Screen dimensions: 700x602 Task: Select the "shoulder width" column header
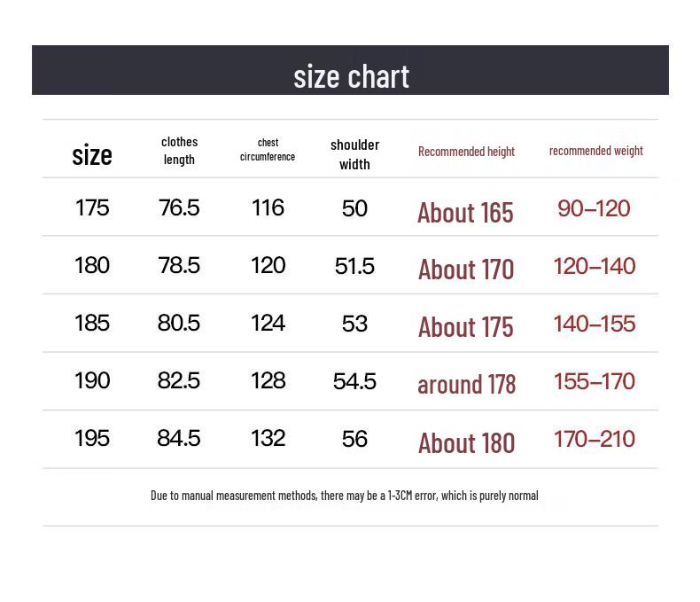tap(354, 154)
